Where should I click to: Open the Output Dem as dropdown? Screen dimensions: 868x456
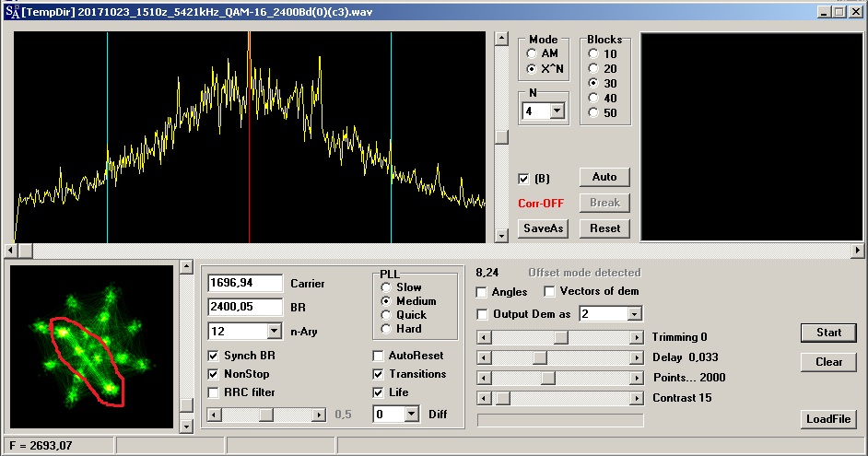point(634,314)
